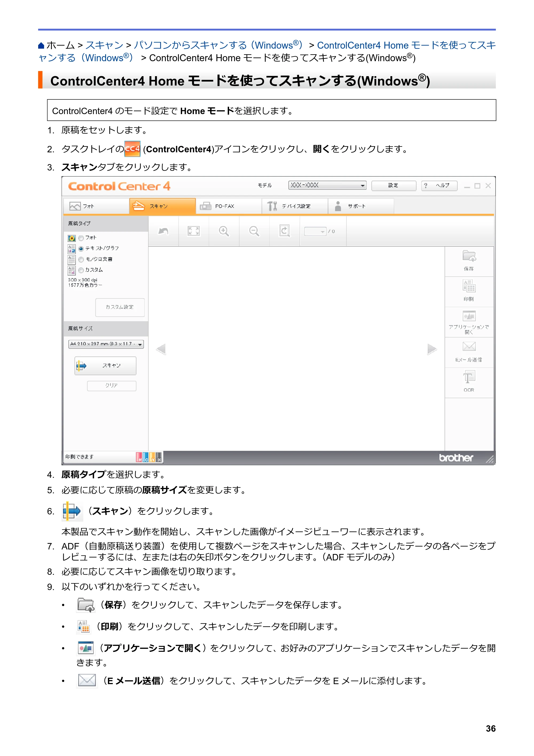This screenshot has height=756, width=534.
Task: Click the 印刷 (Print) icon in the right panel
Action: (469, 286)
